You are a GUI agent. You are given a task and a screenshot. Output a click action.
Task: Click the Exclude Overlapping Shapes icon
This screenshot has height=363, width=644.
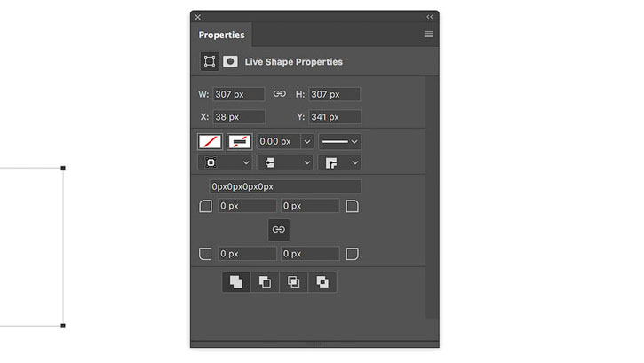coord(322,281)
